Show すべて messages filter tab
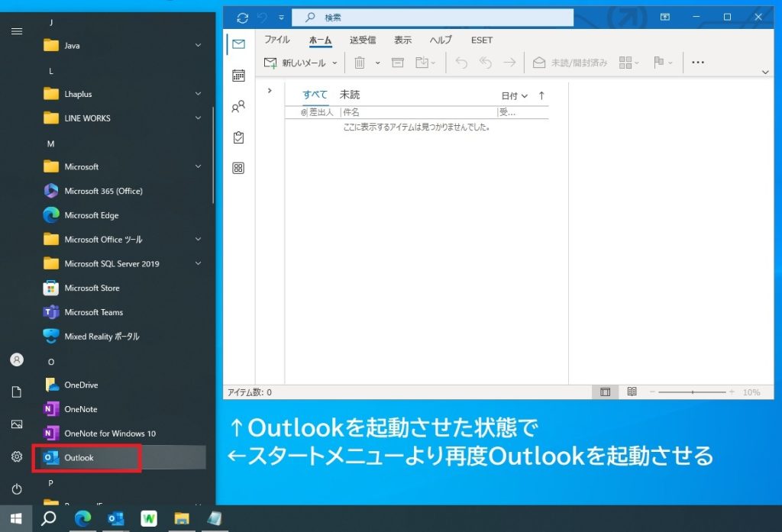This screenshot has height=532, width=782. tap(315, 95)
